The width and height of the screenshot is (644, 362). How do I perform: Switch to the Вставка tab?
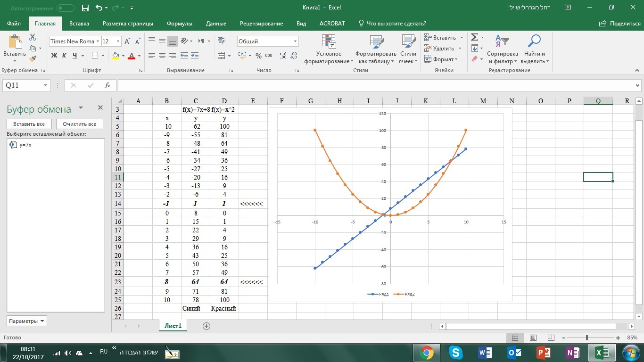79,24
